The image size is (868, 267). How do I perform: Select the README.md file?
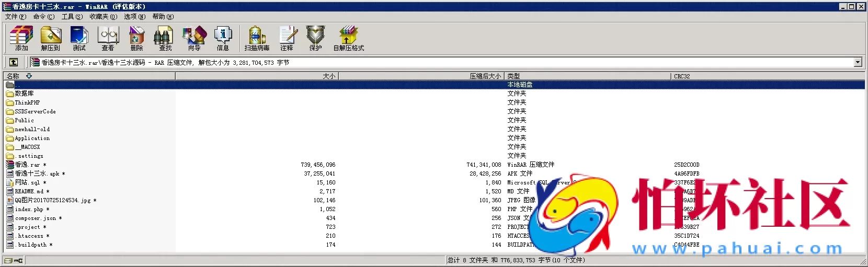29,192
